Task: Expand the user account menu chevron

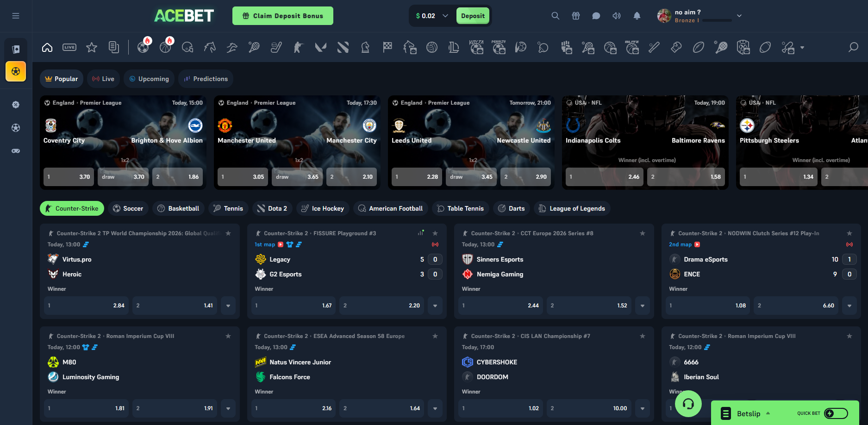Action: (739, 16)
